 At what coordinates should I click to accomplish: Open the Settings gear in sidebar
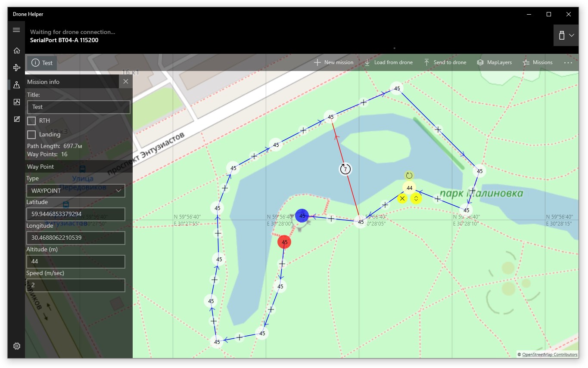tap(16, 346)
